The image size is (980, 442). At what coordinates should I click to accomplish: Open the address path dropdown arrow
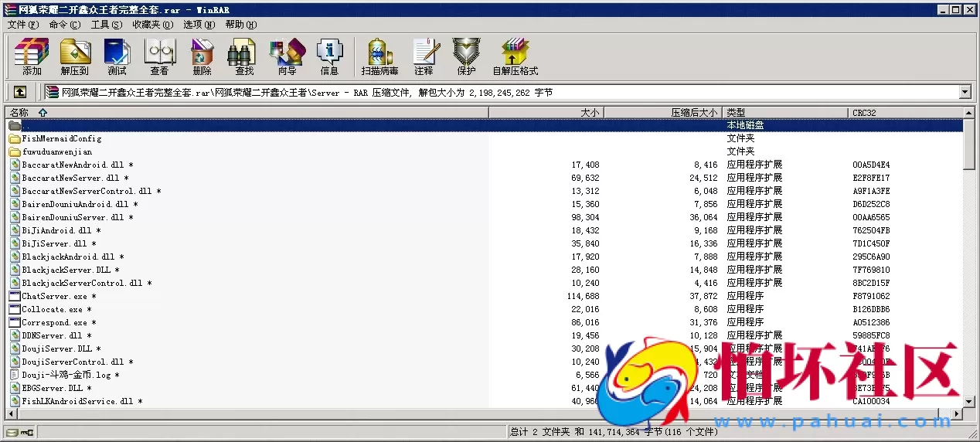(x=965, y=92)
